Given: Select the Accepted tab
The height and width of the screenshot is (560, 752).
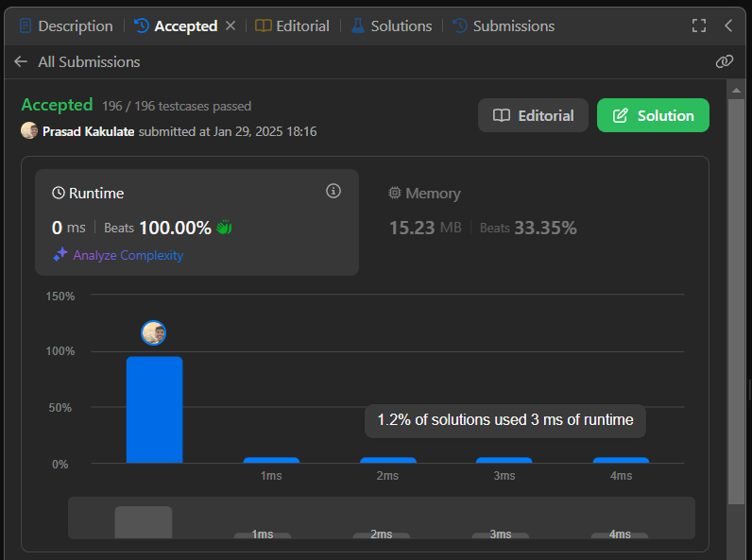Looking at the screenshot, I should [x=176, y=25].
